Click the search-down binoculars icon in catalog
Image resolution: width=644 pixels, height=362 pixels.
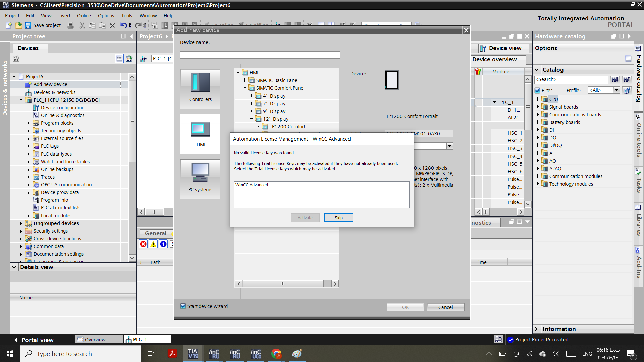[615, 80]
